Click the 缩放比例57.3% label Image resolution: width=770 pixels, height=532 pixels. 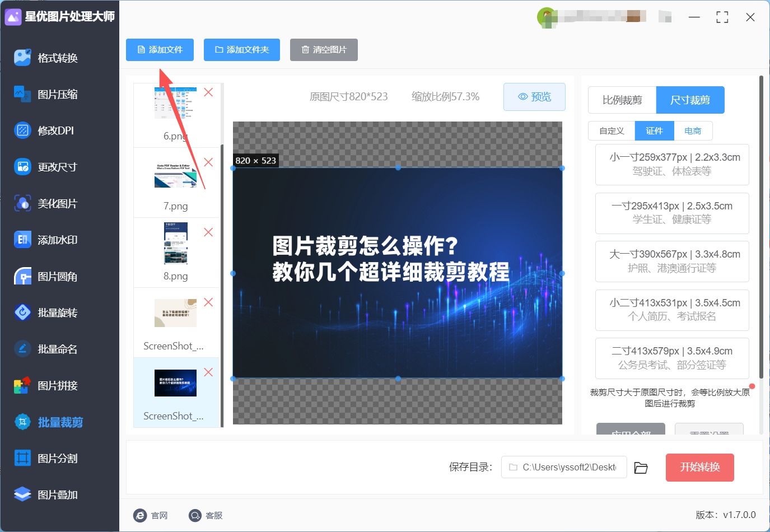coord(446,97)
